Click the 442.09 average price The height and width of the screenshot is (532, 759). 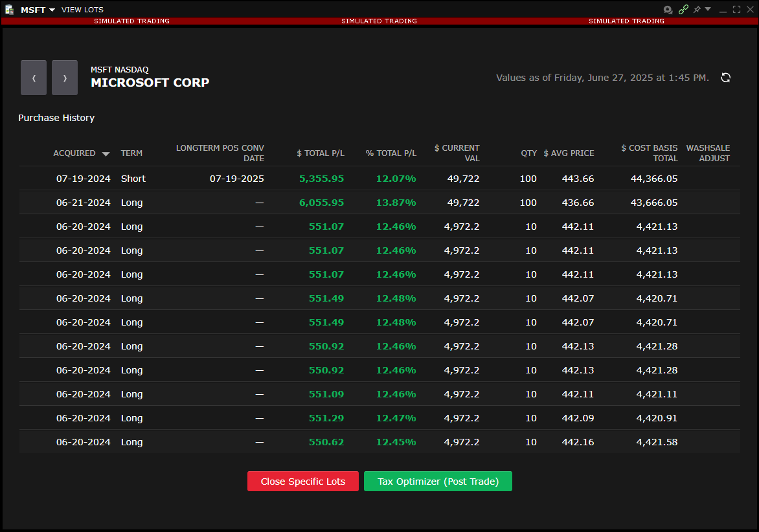(578, 418)
